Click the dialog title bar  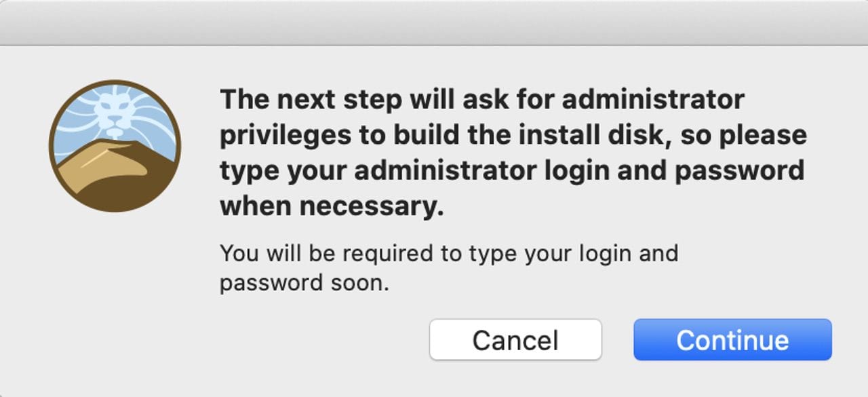click(x=434, y=22)
